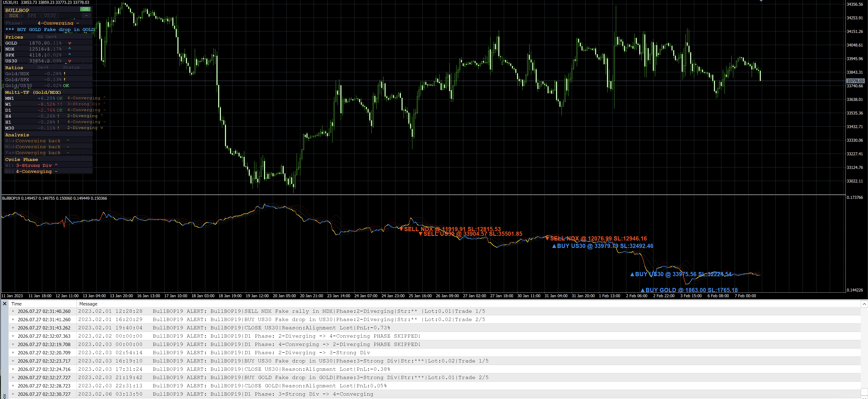Select log row BUY US30 Trade 1/5 Lot 0.02
Viewport: 868px width, 399px height.
(435, 361)
